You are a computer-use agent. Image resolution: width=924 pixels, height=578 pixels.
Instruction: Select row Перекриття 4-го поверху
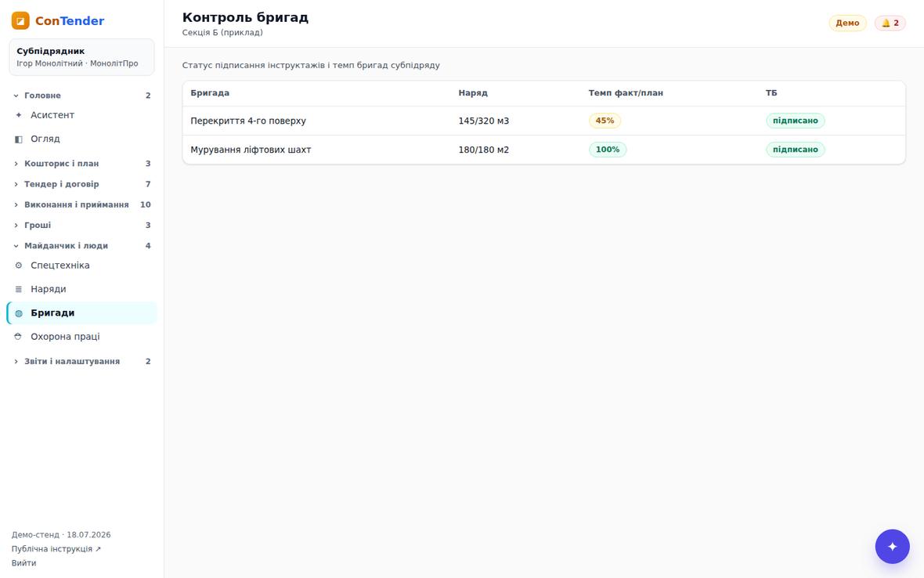click(543, 121)
